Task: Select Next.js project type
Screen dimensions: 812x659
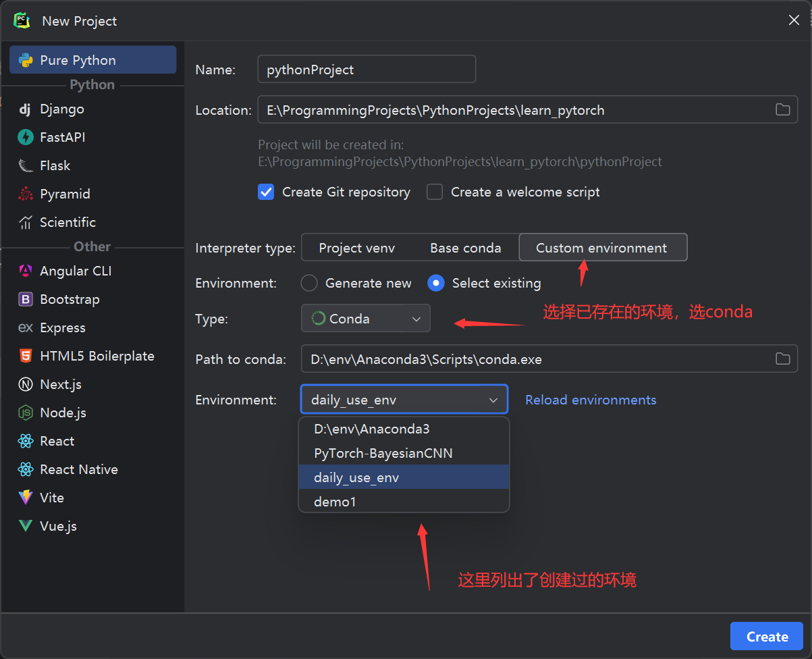Action: [x=92, y=384]
